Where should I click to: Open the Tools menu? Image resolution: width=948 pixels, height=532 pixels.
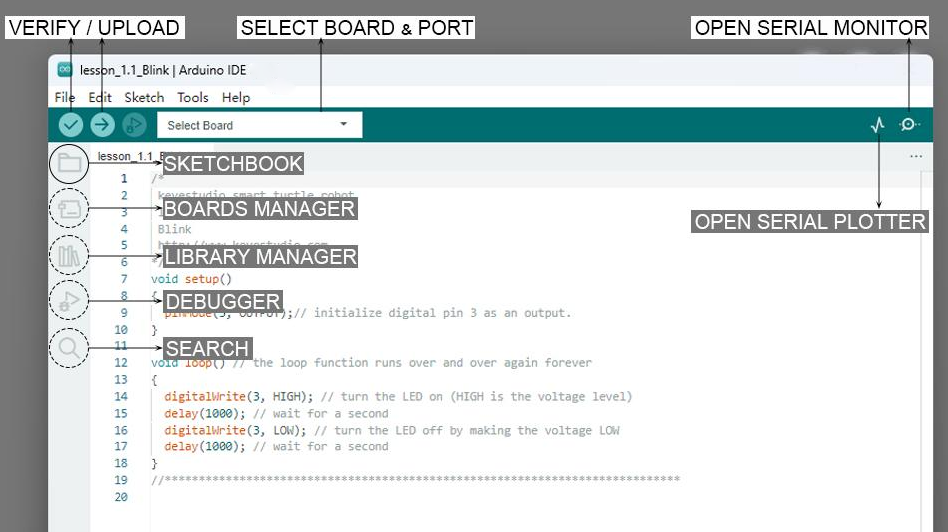[192, 97]
